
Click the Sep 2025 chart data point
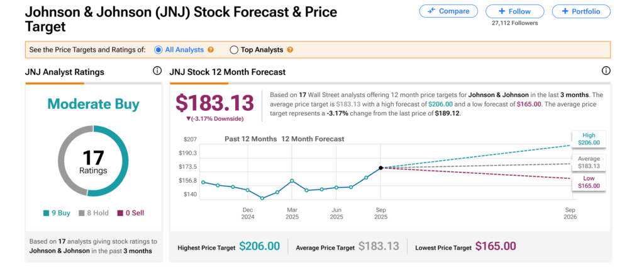(381, 168)
